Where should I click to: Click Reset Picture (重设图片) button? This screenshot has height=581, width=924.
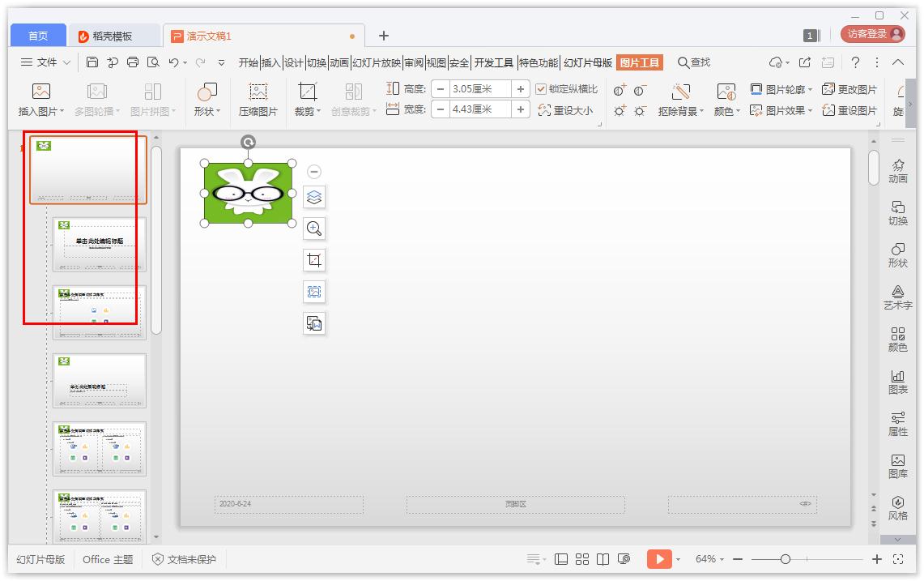pyautogui.click(x=849, y=110)
